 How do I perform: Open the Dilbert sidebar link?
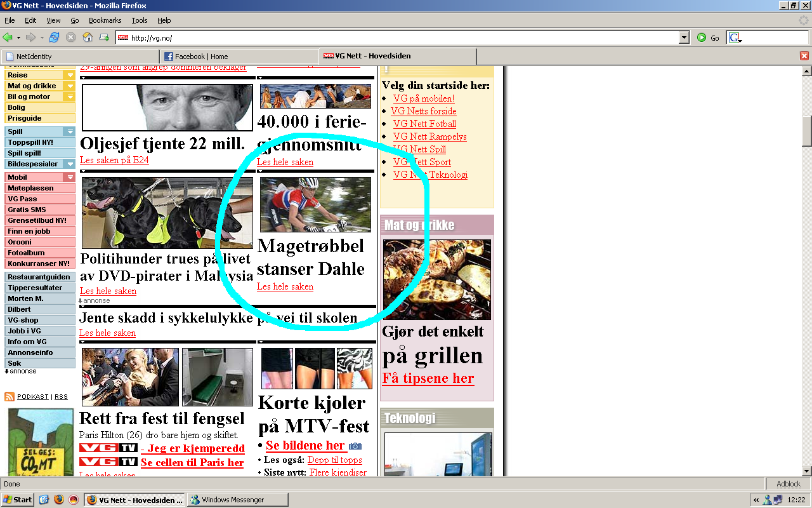coord(40,309)
